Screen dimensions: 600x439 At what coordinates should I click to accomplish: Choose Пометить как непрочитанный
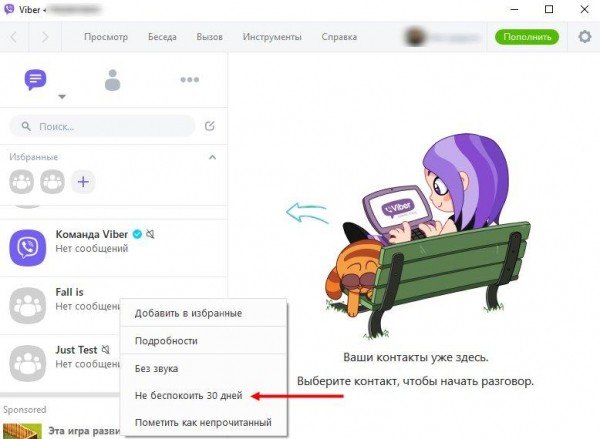coord(204,422)
